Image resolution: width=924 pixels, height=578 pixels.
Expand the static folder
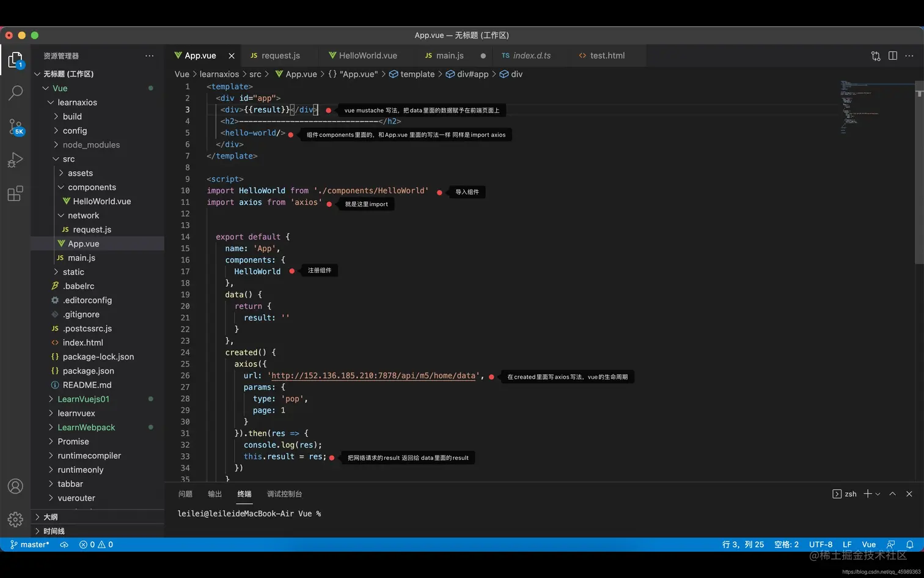(x=98, y=272)
